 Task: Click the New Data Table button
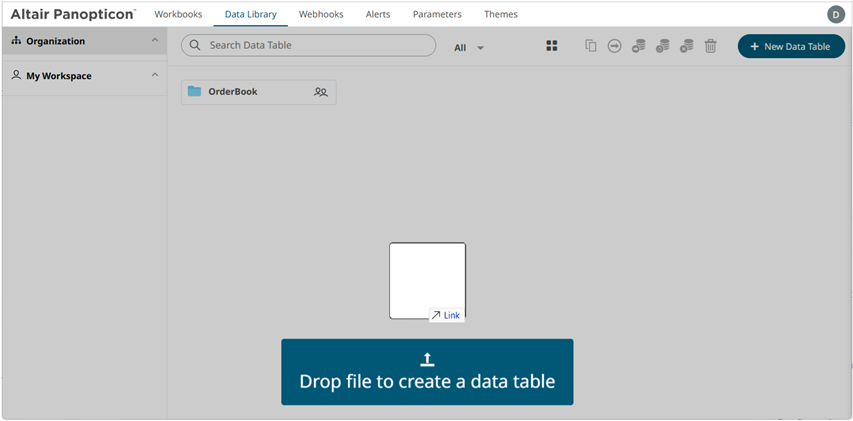[x=790, y=46]
